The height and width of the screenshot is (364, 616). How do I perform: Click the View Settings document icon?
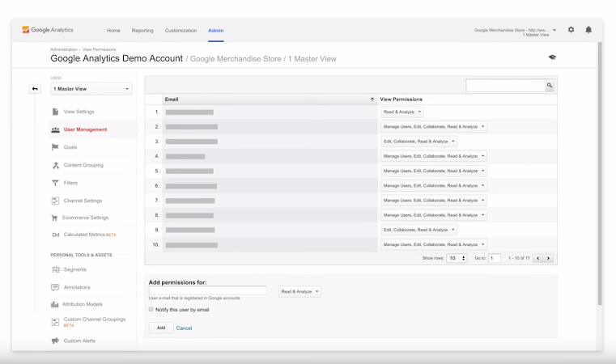pos(55,112)
